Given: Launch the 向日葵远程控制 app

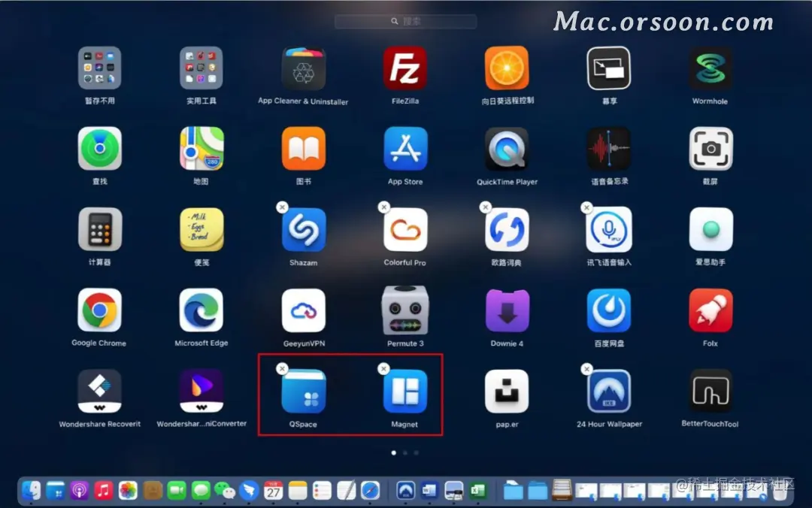Looking at the screenshot, I should 507,68.
